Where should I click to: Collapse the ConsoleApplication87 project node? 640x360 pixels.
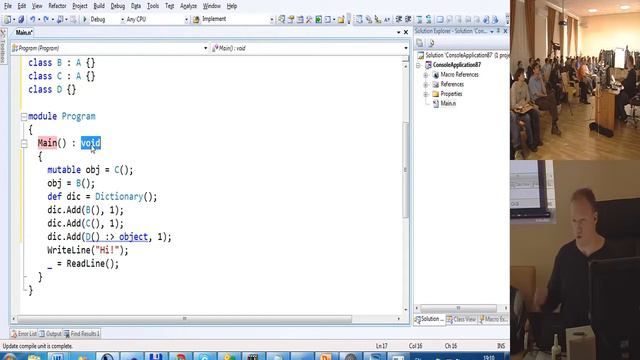[418, 65]
